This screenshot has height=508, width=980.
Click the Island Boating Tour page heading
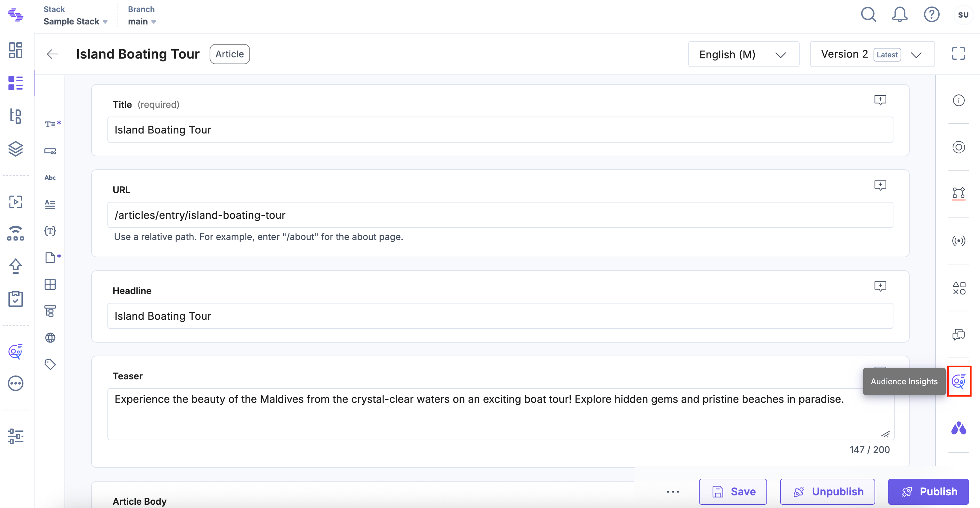click(138, 54)
